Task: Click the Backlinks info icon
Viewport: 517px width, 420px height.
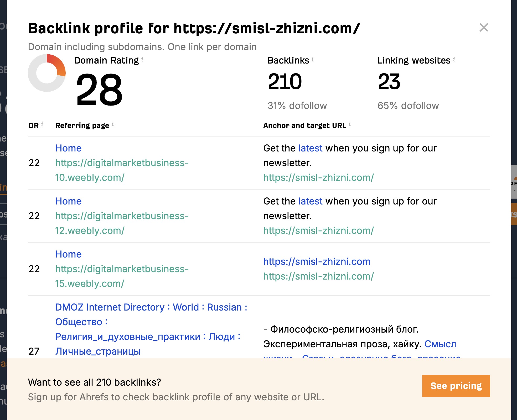Action: pos(313,59)
